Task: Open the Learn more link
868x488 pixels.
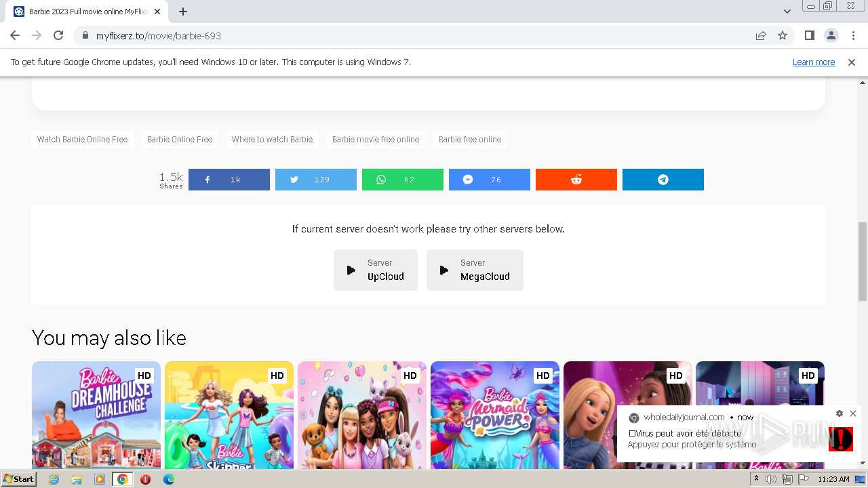Action: (x=814, y=62)
